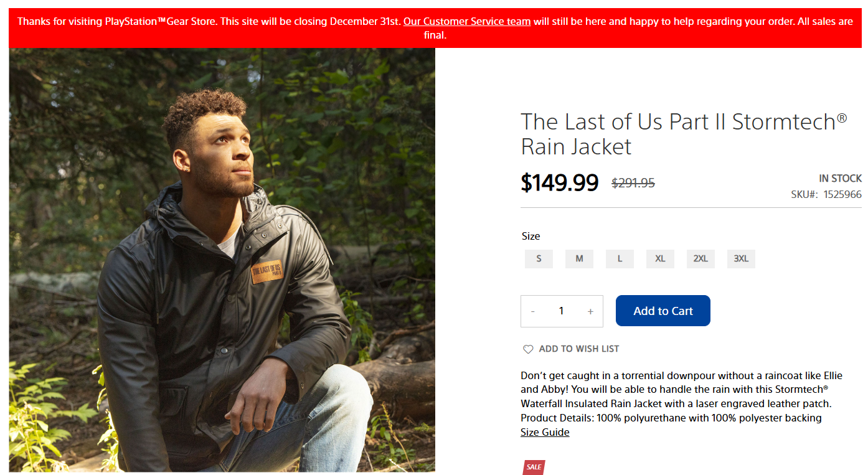Click the Stormtech Rain Jacket product title
Viewport: 868px width, 475px height.
coord(683,134)
